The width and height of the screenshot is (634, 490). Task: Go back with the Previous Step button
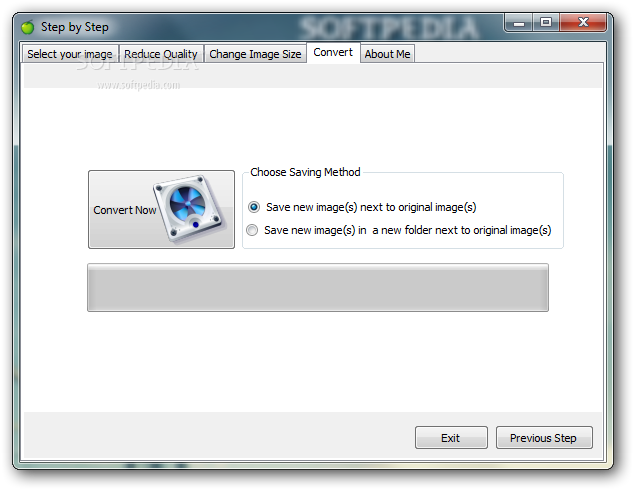[544, 438]
